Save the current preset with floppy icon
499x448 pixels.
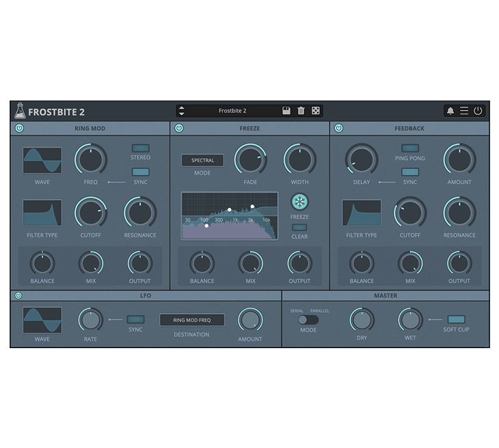(286, 111)
